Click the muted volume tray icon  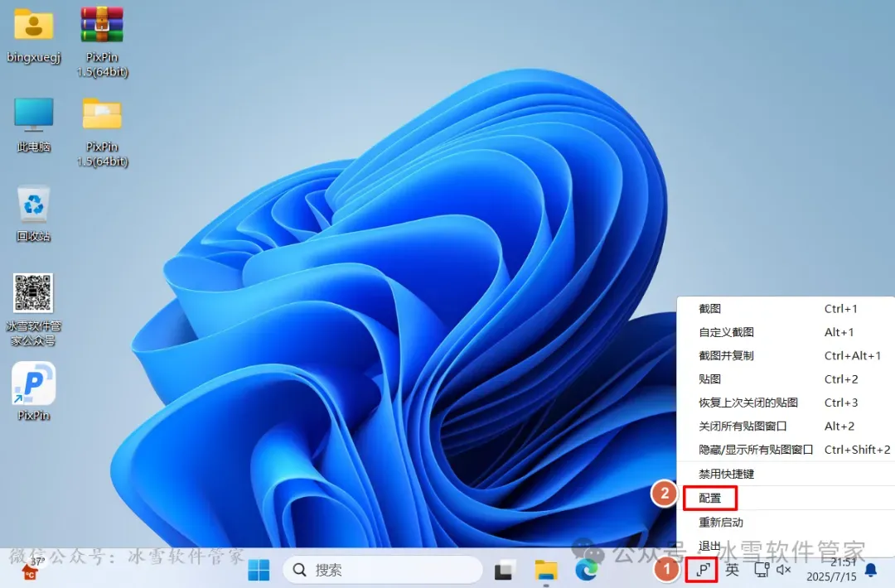click(x=784, y=569)
